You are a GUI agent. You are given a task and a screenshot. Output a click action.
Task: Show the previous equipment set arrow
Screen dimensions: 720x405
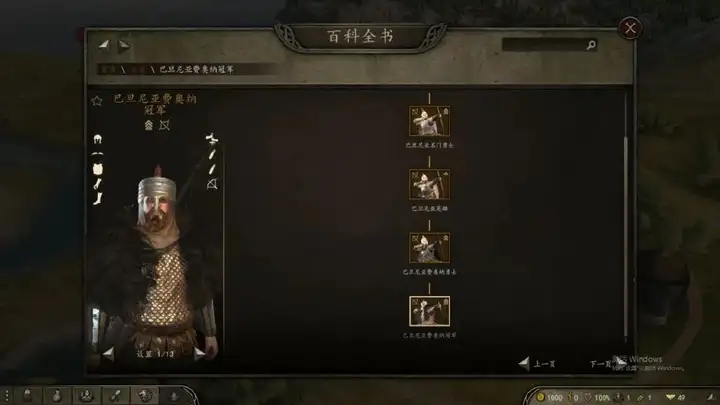108,353
